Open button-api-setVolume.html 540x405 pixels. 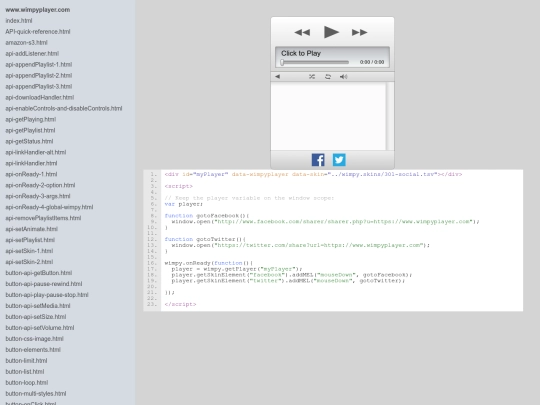click(40, 328)
